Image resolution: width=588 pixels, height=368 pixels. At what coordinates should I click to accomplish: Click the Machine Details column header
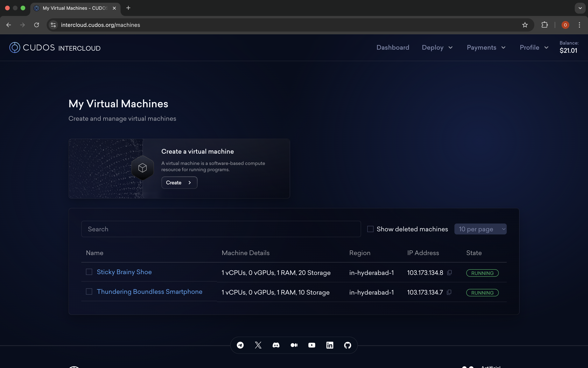tap(245, 253)
